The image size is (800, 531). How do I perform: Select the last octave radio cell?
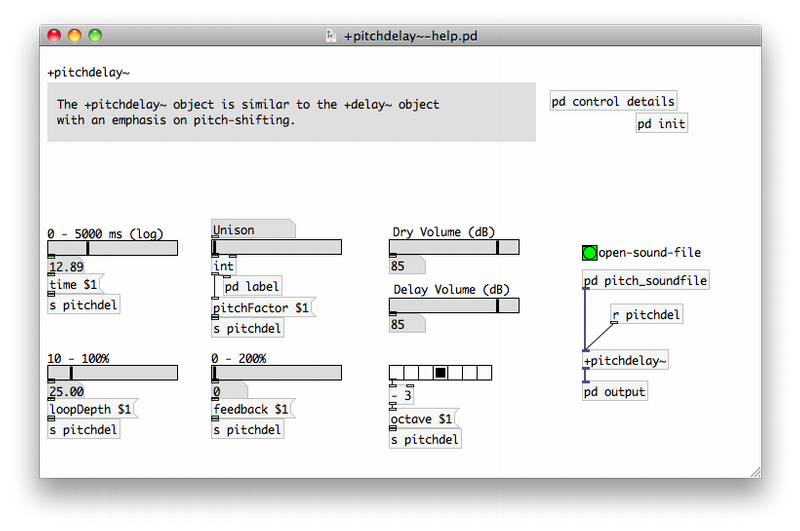[484, 373]
